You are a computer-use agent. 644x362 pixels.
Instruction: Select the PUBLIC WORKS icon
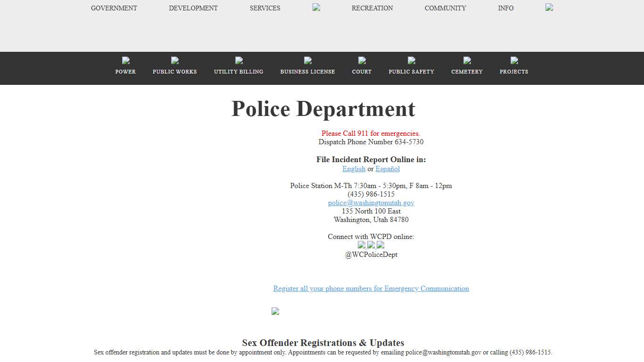click(x=175, y=60)
